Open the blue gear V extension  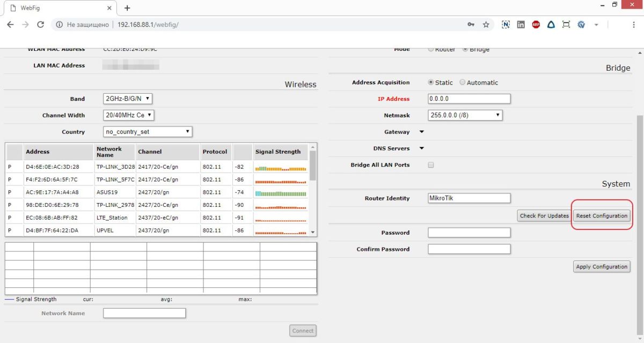click(x=581, y=25)
